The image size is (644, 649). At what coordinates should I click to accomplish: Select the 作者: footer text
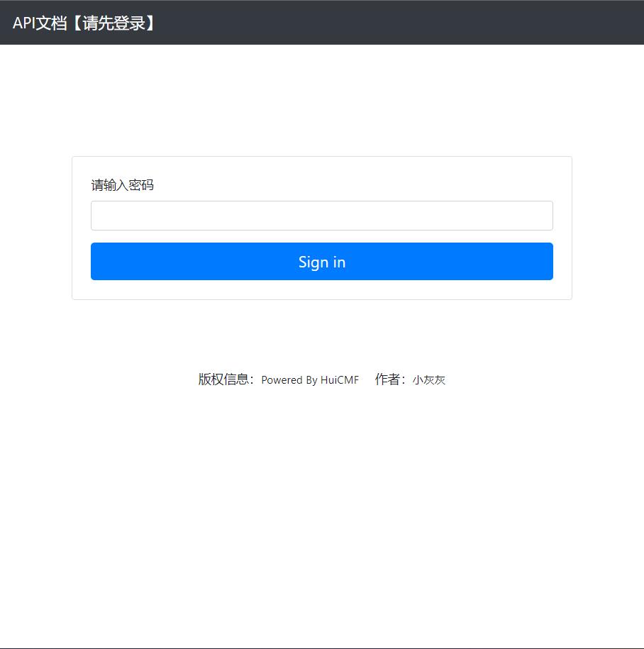click(390, 379)
